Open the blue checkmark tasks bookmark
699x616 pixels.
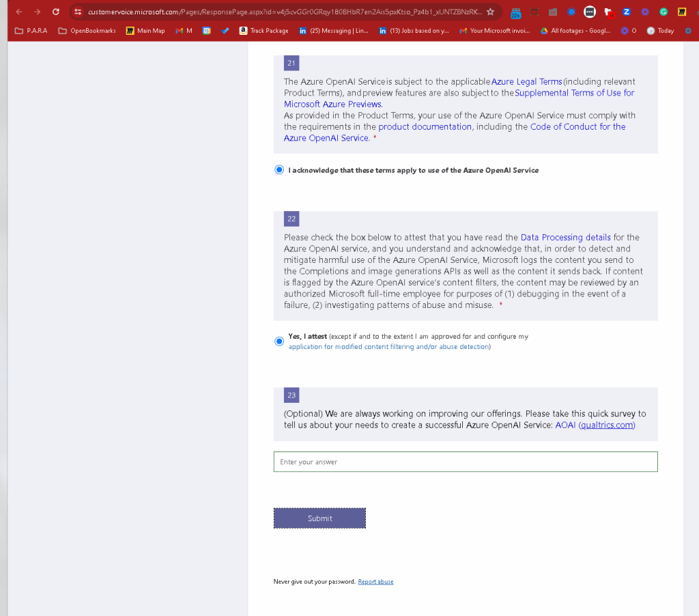click(225, 31)
